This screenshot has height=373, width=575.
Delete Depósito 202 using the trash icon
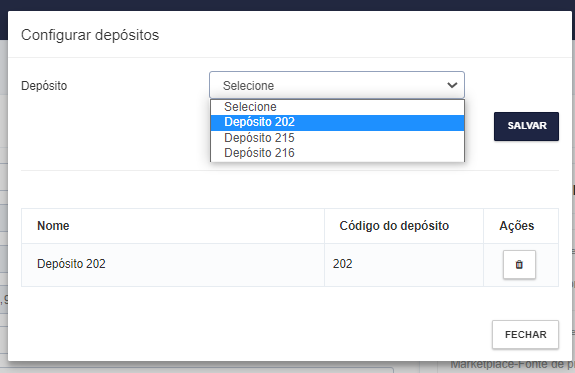tap(519, 264)
